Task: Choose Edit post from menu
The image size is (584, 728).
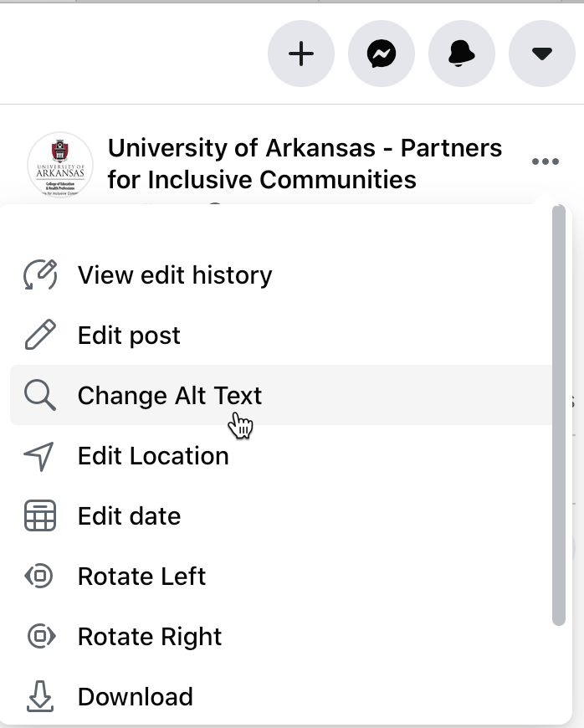Action: click(x=129, y=336)
